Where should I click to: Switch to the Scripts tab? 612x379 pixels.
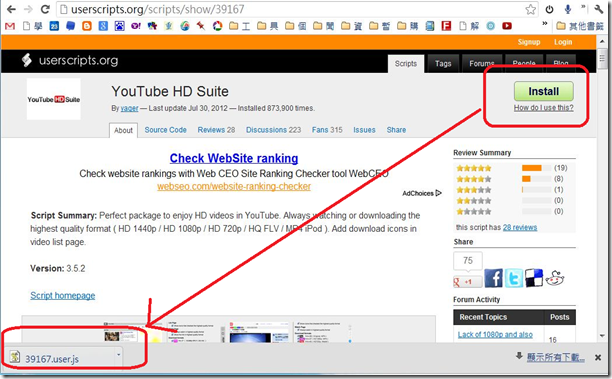(406, 64)
